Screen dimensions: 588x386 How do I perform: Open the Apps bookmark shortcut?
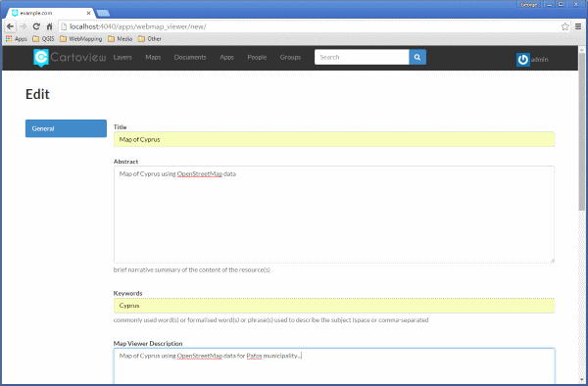(x=17, y=39)
